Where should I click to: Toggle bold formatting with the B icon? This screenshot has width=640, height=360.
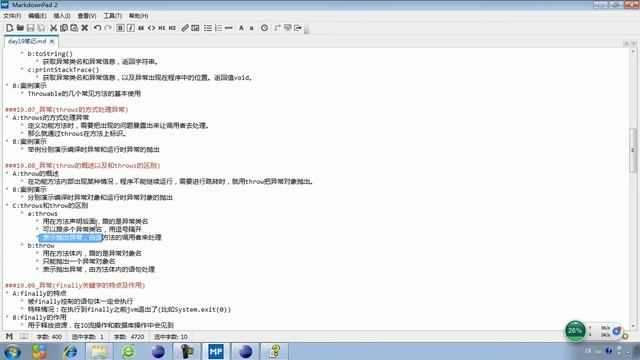click(120, 28)
